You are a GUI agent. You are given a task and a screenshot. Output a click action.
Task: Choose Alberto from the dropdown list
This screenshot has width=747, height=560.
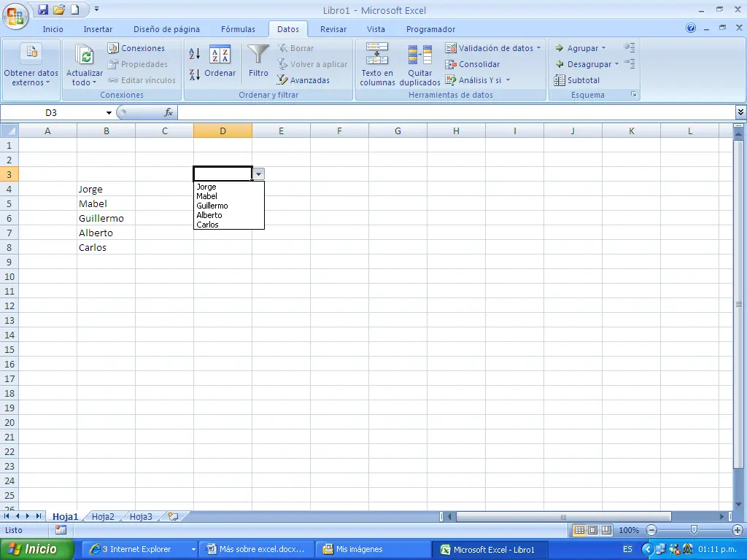[228, 215]
